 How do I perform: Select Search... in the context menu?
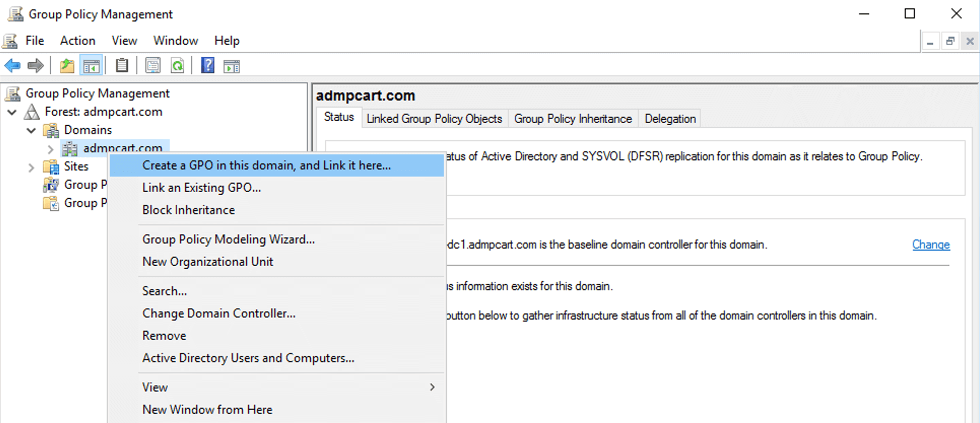[x=277, y=291]
